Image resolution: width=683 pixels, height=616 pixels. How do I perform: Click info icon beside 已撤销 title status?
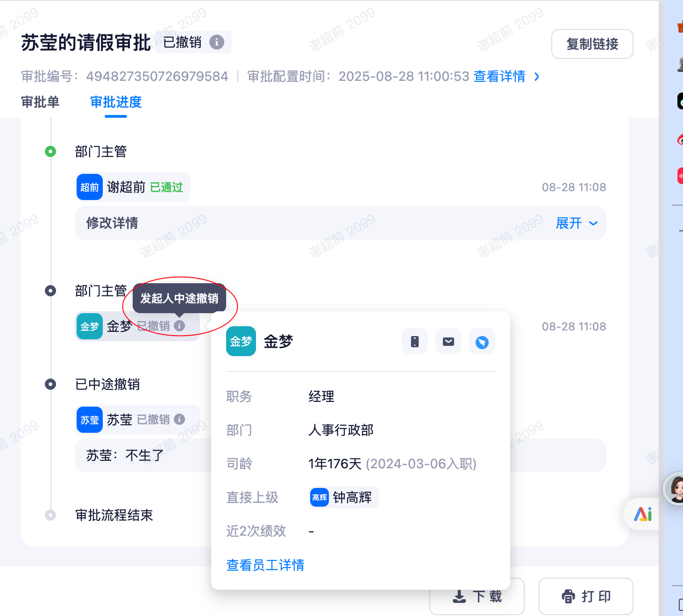pyautogui.click(x=216, y=42)
